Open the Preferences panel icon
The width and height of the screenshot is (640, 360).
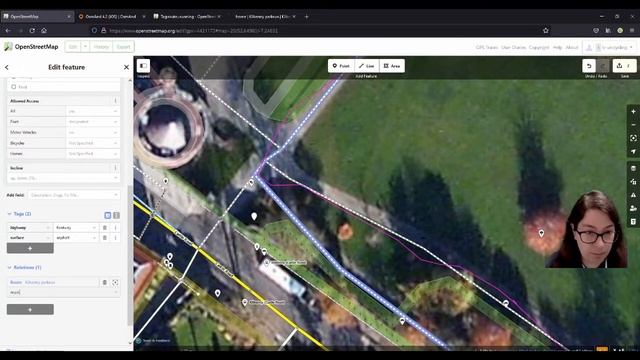tap(633, 208)
